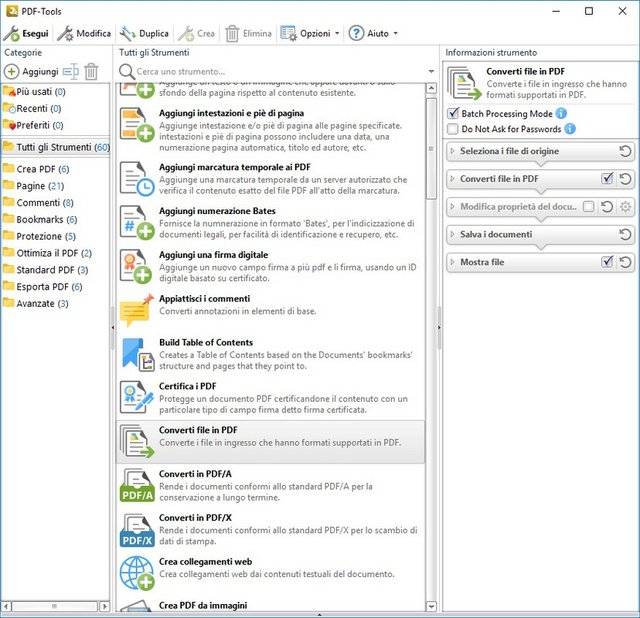Click info icon next to Batch Processing Mode
The height and width of the screenshot is (618, 640).
click(562, 113)
